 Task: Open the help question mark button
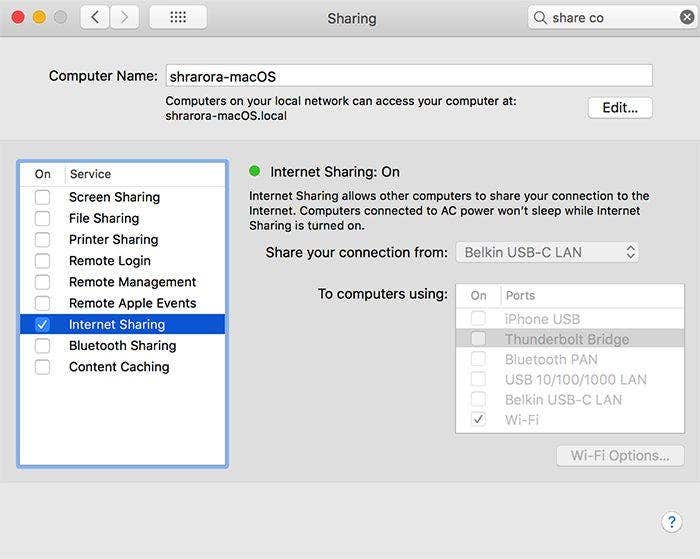pos(672,522)
